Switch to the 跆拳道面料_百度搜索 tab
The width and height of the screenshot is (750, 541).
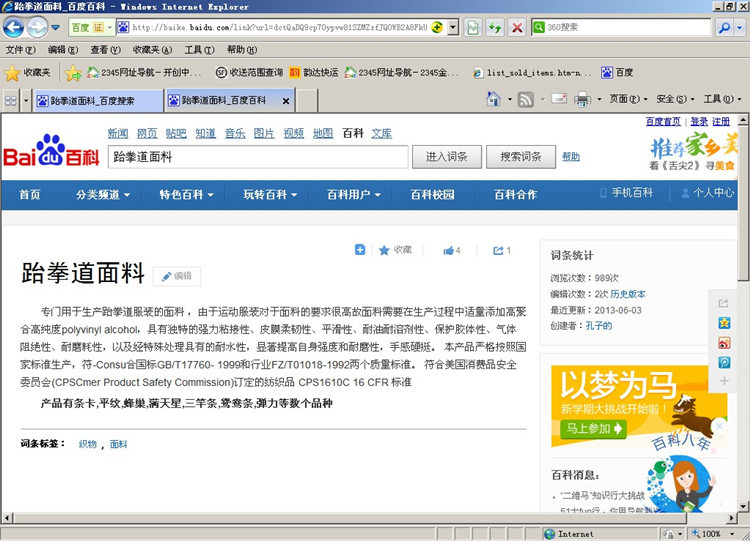(x=98, y=100)
